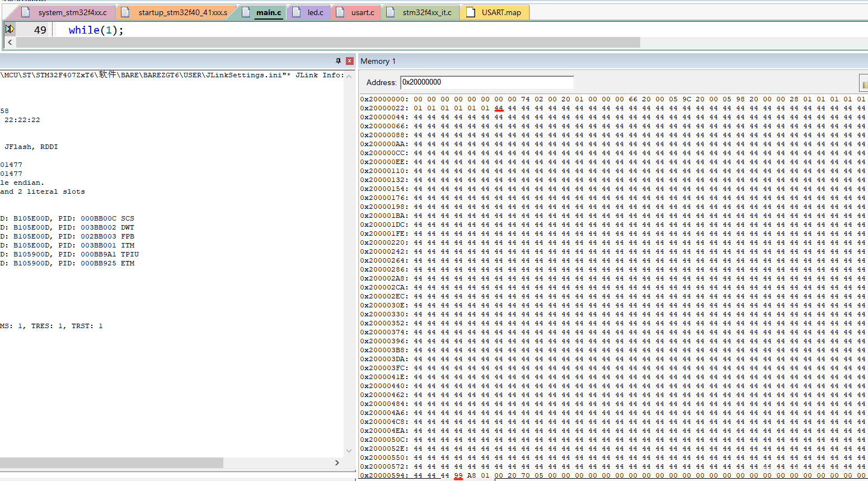This screenshot has width=868, height=481.
Task: Click the command panel horizontal scrollbar thumb
Action: point(111,463)
